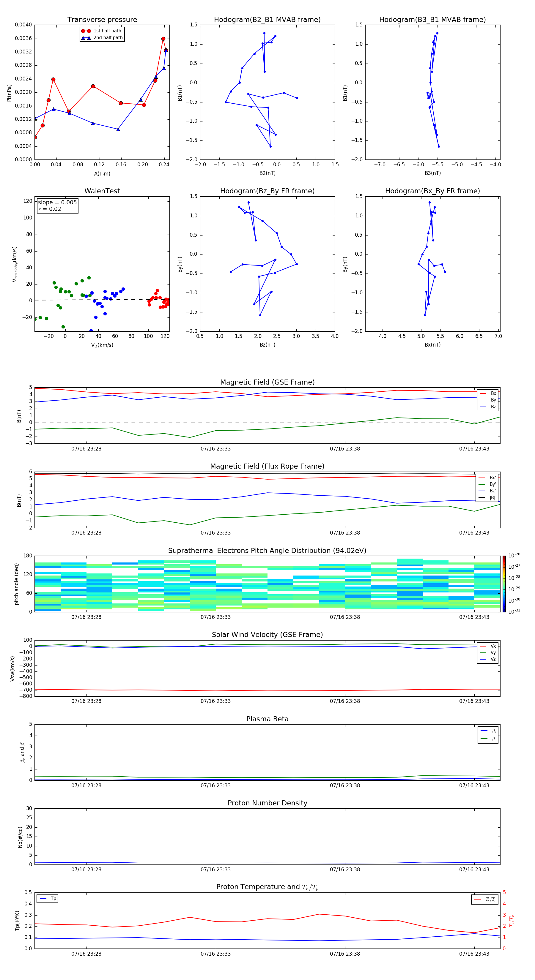Click the Suprathermal Electrons Pitch Angle title
The image size is (535, 980).
click(x=267, y=551)
